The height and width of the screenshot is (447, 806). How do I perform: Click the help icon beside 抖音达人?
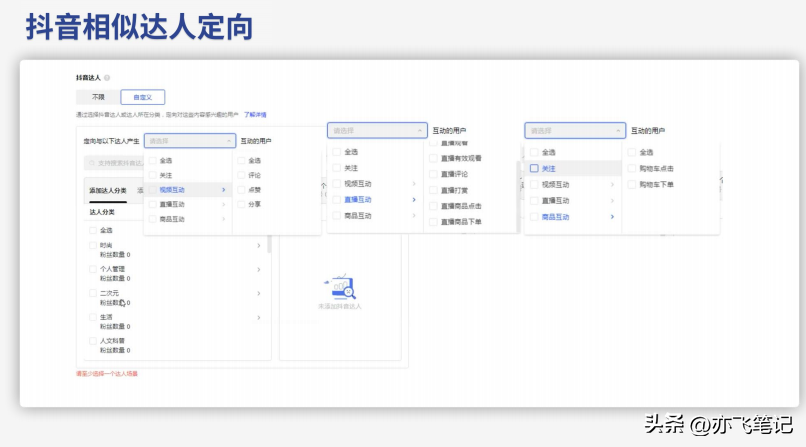[x=107, y=78]
